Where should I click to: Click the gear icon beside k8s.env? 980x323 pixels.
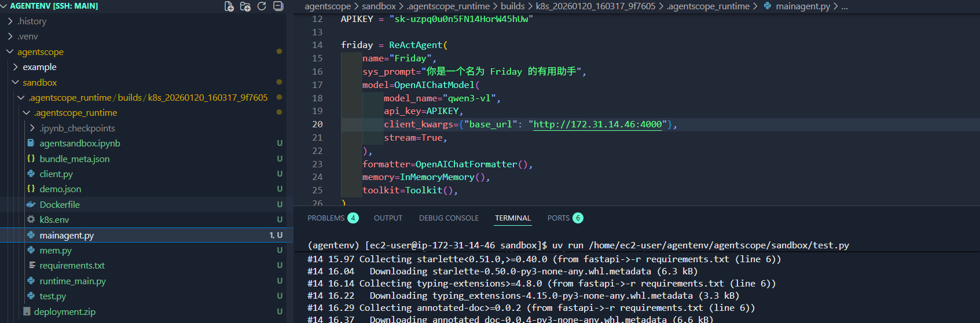tap(31, 219)
